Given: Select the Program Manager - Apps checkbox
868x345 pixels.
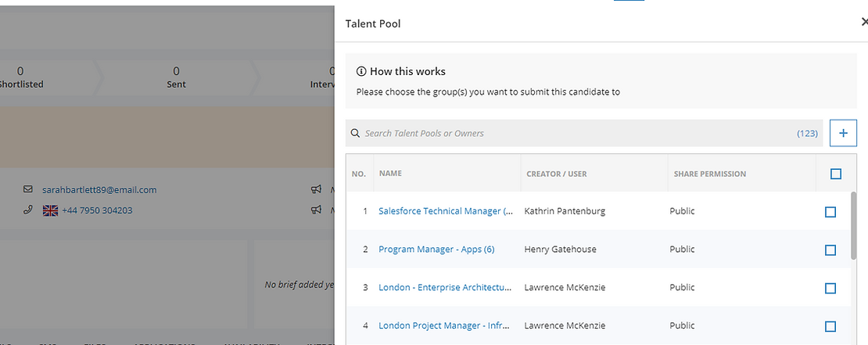Looking at the screenshot, I should pos(830,250).
